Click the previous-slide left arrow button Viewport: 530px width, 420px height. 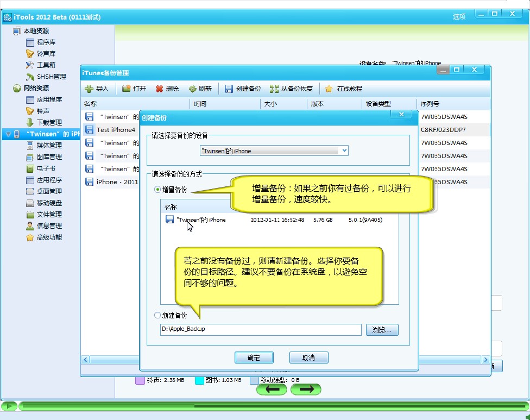[x=272, y=389]
